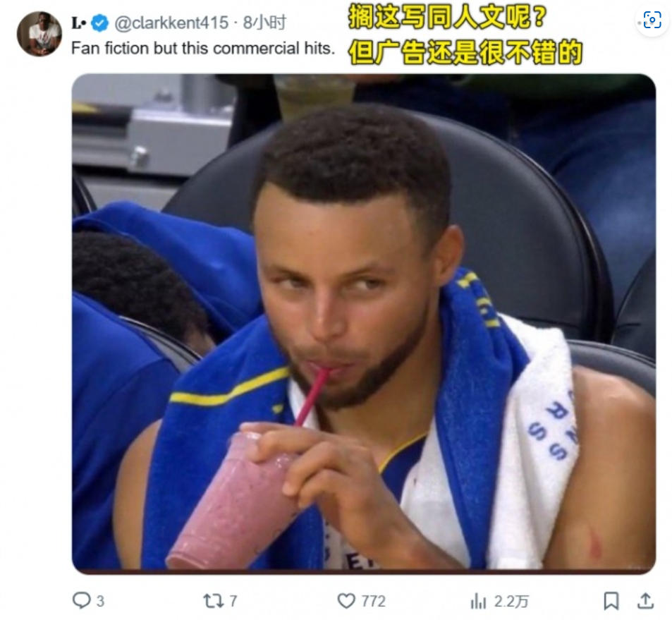Click the yellow caption 但广告还是很不错的
This screenshot has width=672, height=620.
point(465,52)
